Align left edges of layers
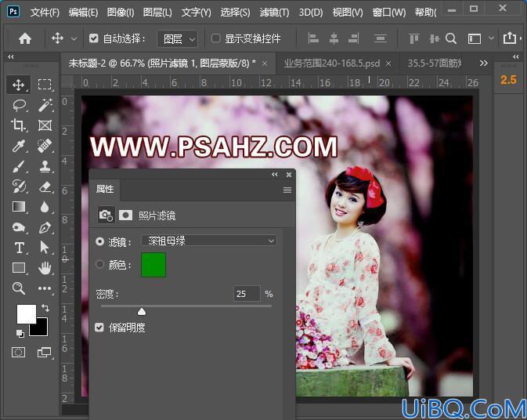Screen dimensions: 527x420 [x=313, y=38]
